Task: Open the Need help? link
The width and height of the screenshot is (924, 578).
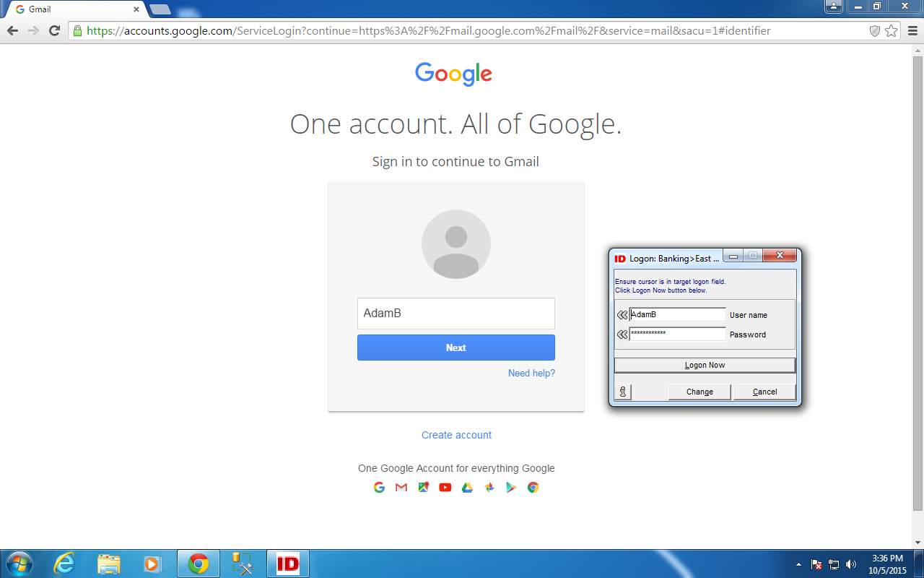Action: [x=531, y=374]
